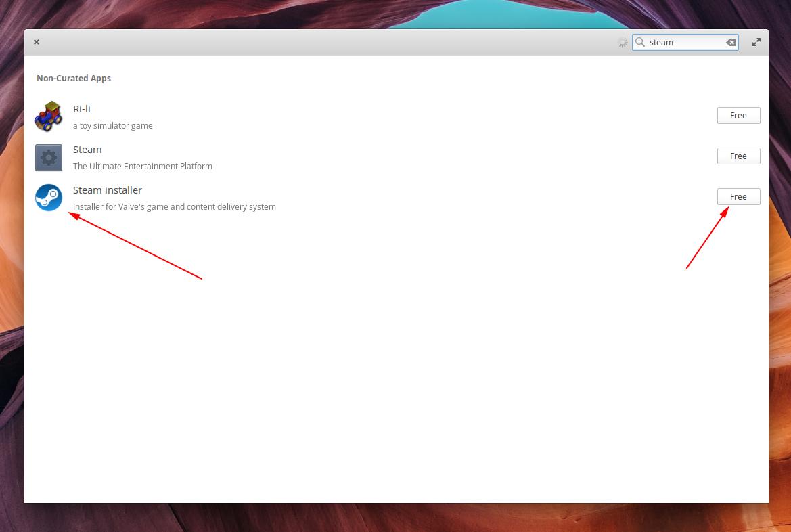Click the 'Non-Curated Apps' heading
Image resolution: width=791 pixels, height=532 pixels.
click(74, 79)
